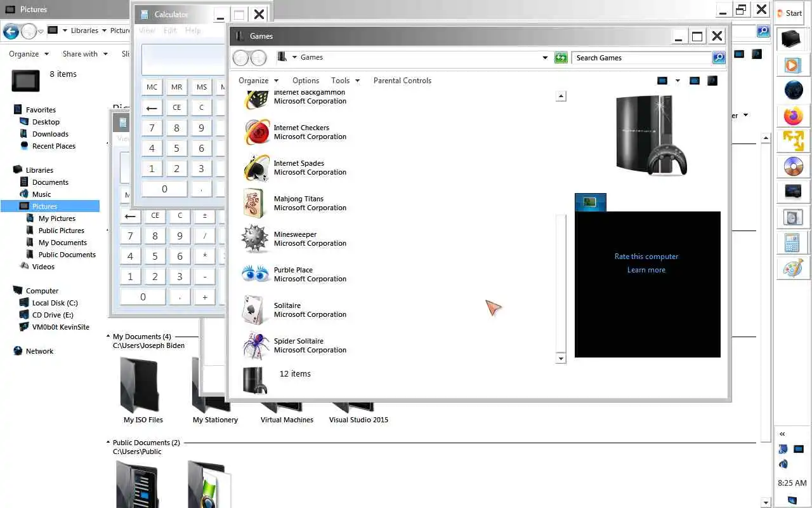Select Downloads in navigation pane

[50, 134]
